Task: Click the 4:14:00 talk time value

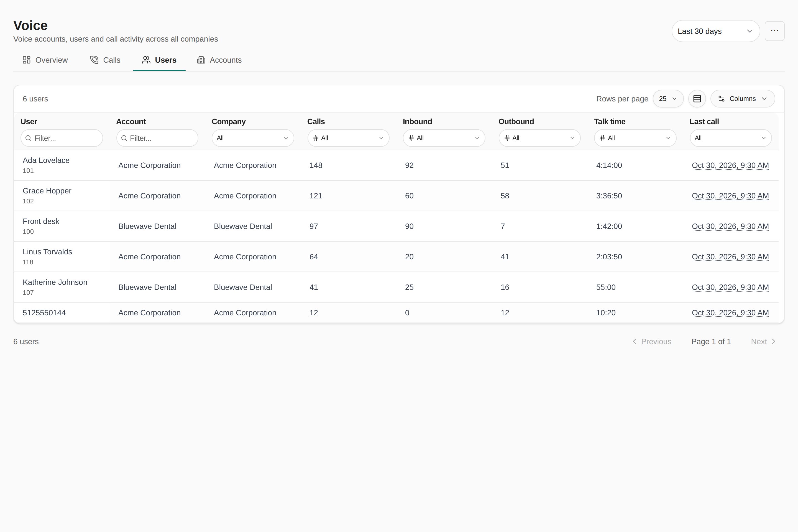Action: (x=609, y=166)
